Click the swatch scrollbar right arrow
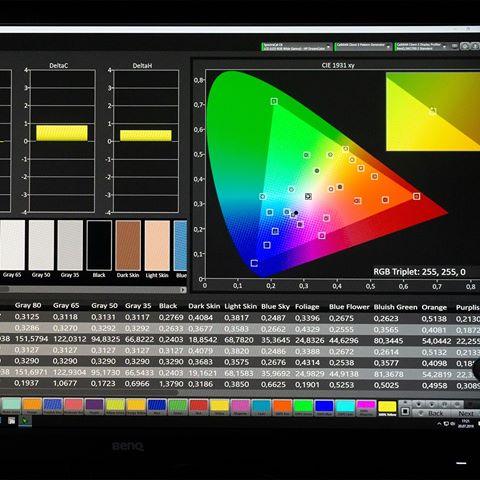Viewport: 480px width, 480px height. click(183, 290)
